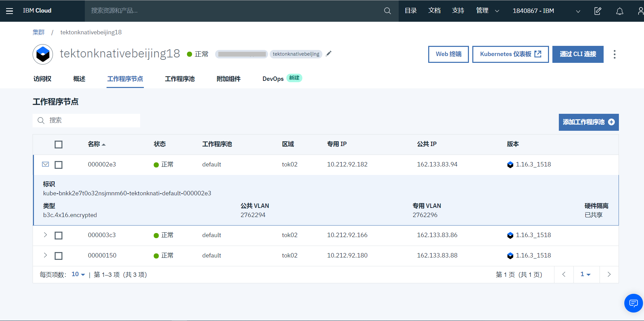Click the 新建 badge next to DevOps
The image size is (644, 321).
[294, 78]
